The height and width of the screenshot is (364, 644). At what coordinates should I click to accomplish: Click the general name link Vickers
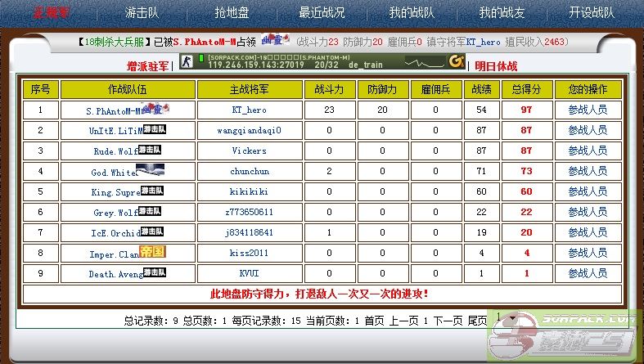coord(249,151)
